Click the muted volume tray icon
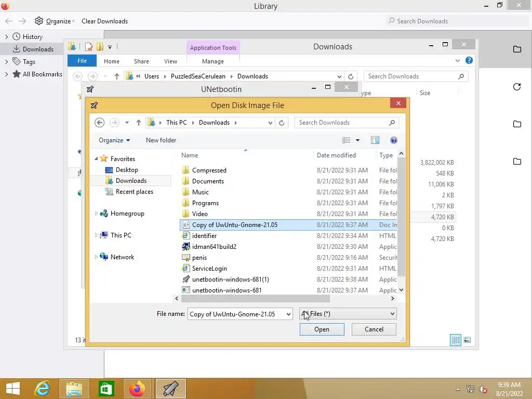Screen dimensions: 532x399 483,389
